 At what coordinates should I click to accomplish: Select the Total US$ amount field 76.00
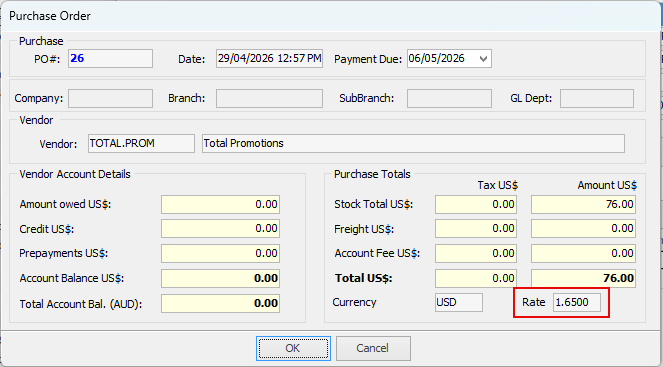coord(584,278)
